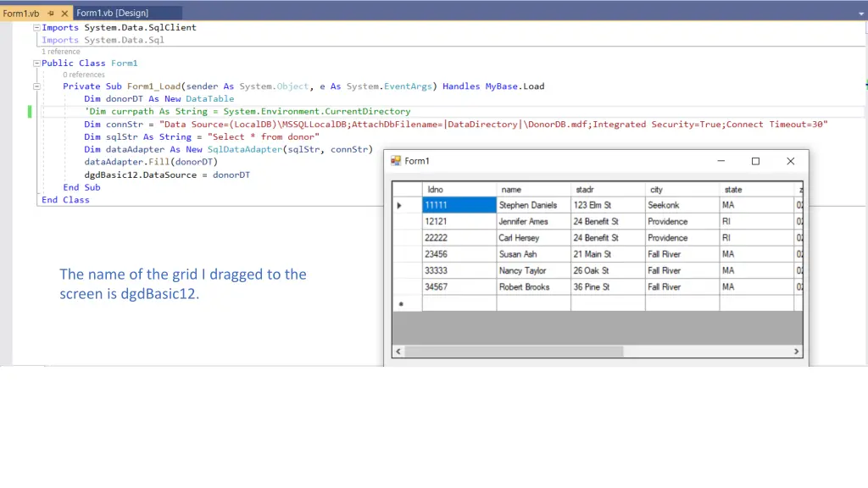Image resolution: width=868 pixels, height=488 pixels.
Task: Select the 123 Elm St address cell
Action: point(608,205)
